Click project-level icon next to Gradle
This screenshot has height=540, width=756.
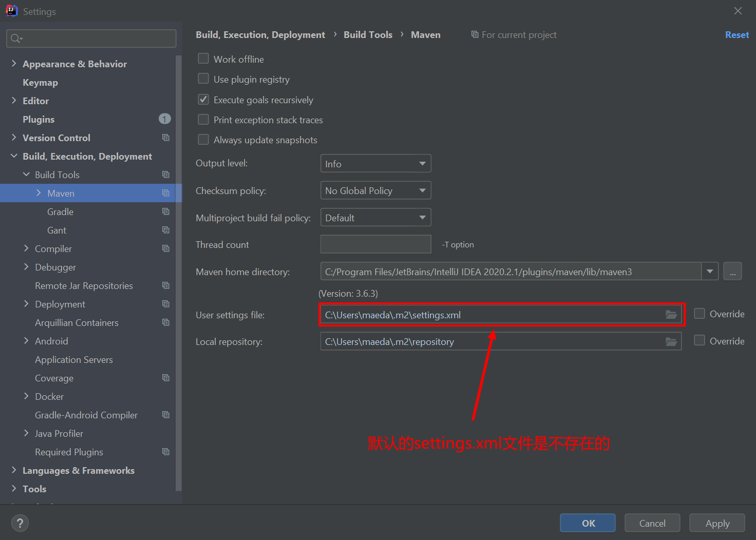(165, 211)
